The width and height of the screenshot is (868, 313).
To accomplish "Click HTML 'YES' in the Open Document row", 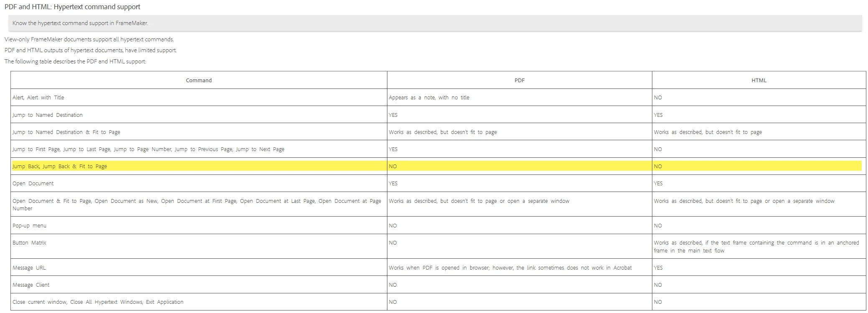I will coord(759,183).
